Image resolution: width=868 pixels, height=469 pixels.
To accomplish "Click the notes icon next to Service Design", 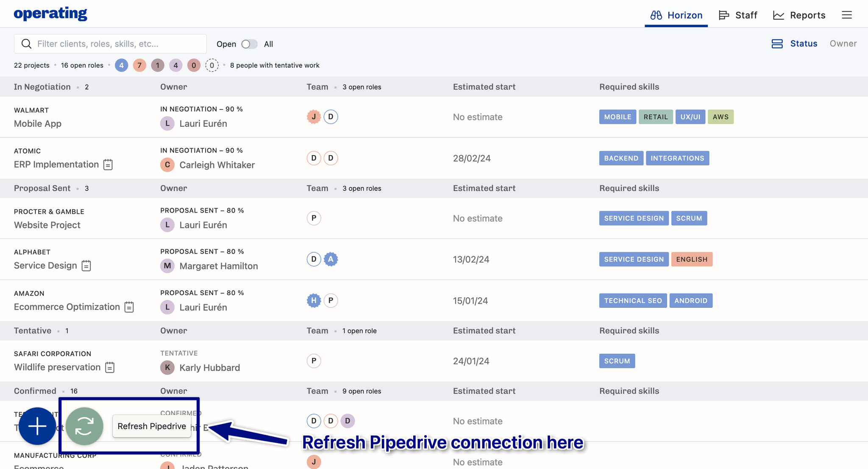I will point(86,266).
